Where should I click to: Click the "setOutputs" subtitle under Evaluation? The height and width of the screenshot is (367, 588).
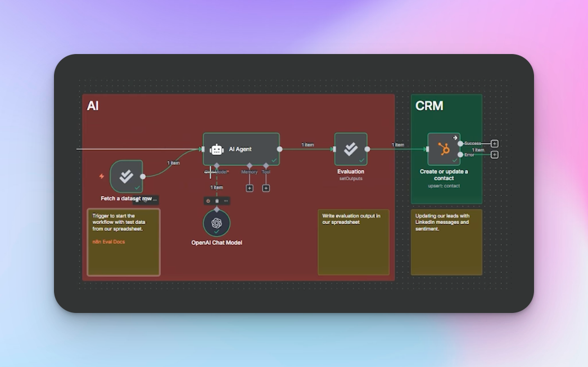351,178
